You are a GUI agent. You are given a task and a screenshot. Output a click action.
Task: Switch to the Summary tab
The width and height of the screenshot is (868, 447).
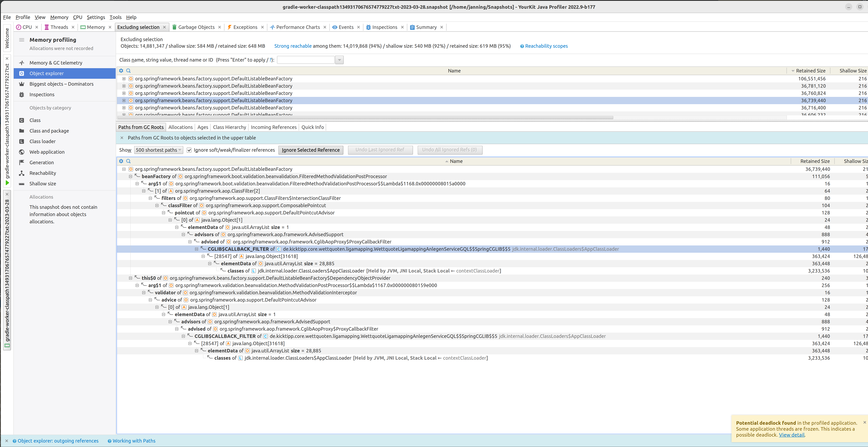point(423,27)
